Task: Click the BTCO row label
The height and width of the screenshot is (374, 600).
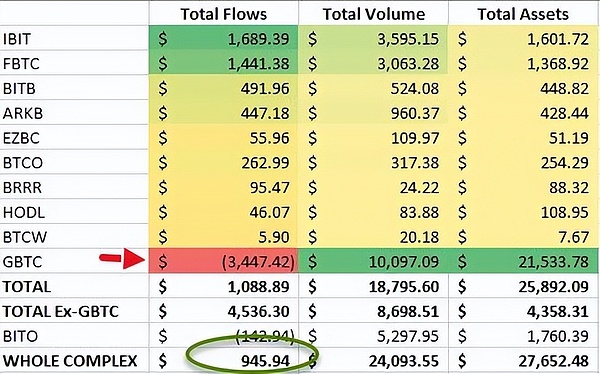Action: coord(23,163)
